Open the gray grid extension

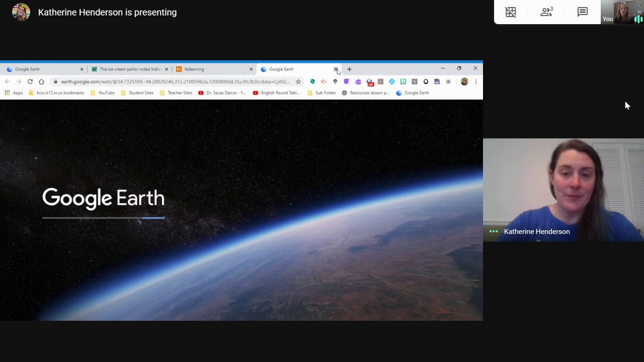[448, 81]
